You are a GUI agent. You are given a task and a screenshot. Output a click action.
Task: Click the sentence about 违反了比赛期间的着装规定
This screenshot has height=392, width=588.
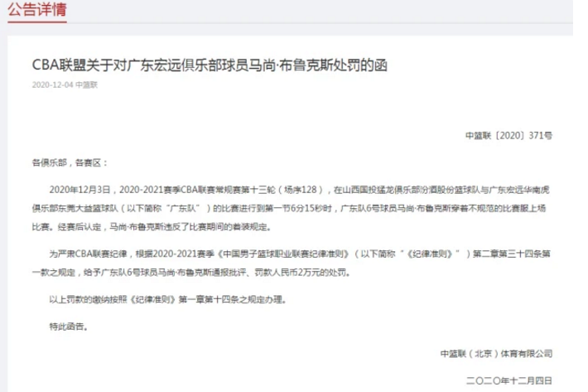click(214, 225)
